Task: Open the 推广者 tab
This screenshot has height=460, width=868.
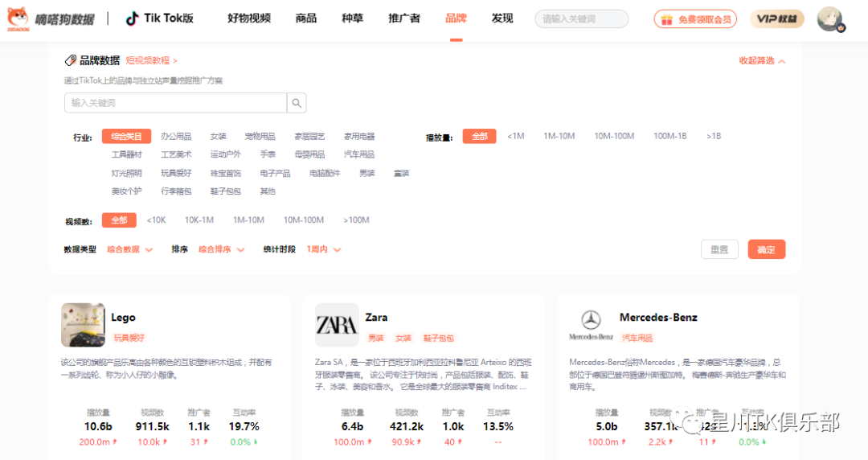Action: (x=404, y=18)
